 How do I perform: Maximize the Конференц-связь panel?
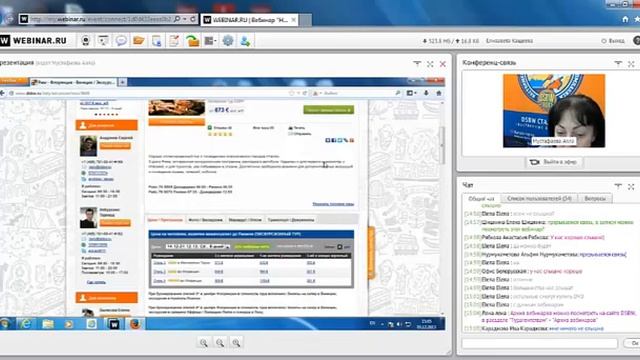pyautogui.click(x=631, y=64)
